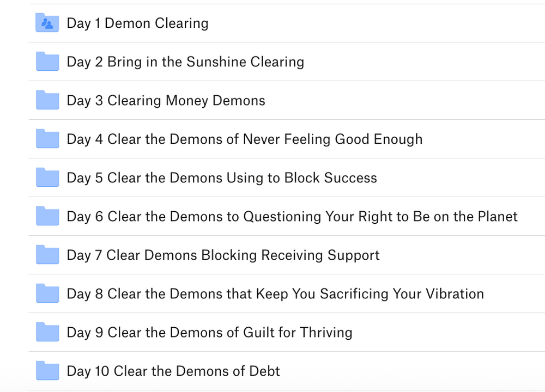Click the Day 2 folder icon

[x=47, y=61]
